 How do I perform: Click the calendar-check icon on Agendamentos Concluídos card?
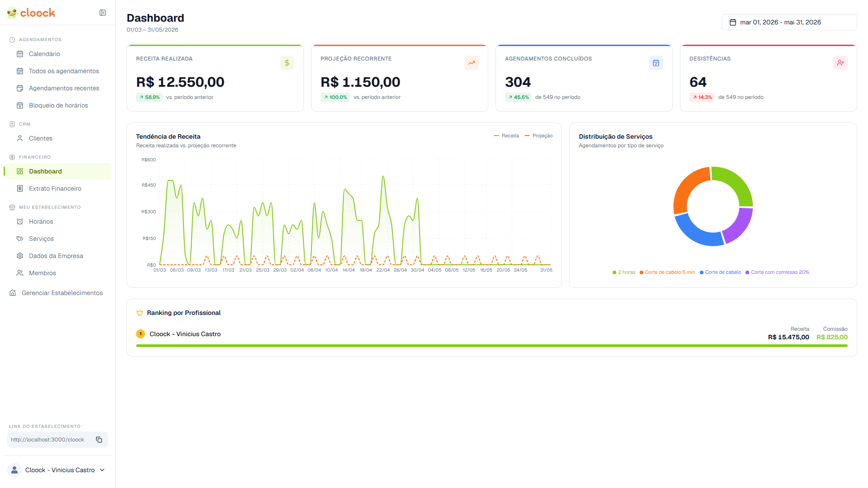pos(656,63)
